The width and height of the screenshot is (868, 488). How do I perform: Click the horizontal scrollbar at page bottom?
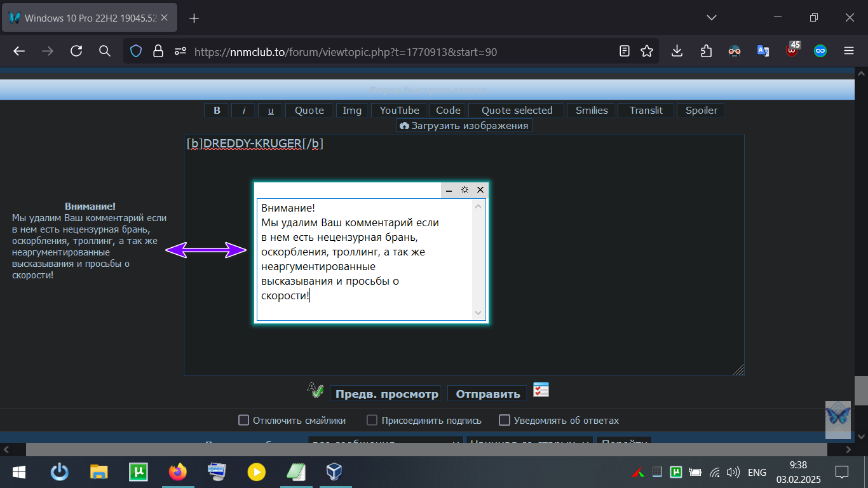[426, 449]
